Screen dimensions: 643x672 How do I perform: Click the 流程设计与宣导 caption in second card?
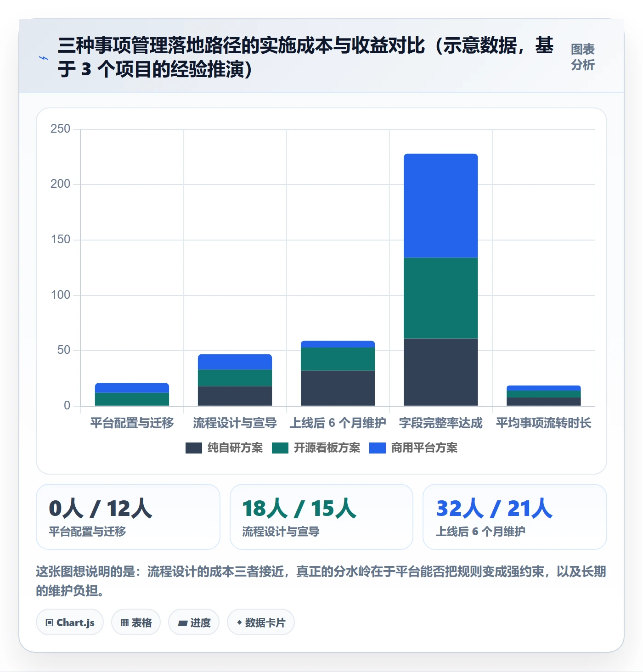click(x=281, y=532)
